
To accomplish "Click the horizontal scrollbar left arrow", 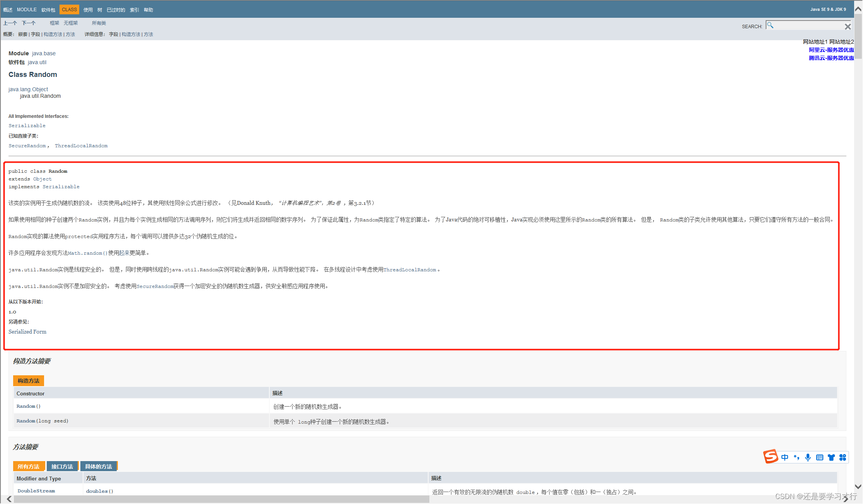I will [x=9, y=499].
